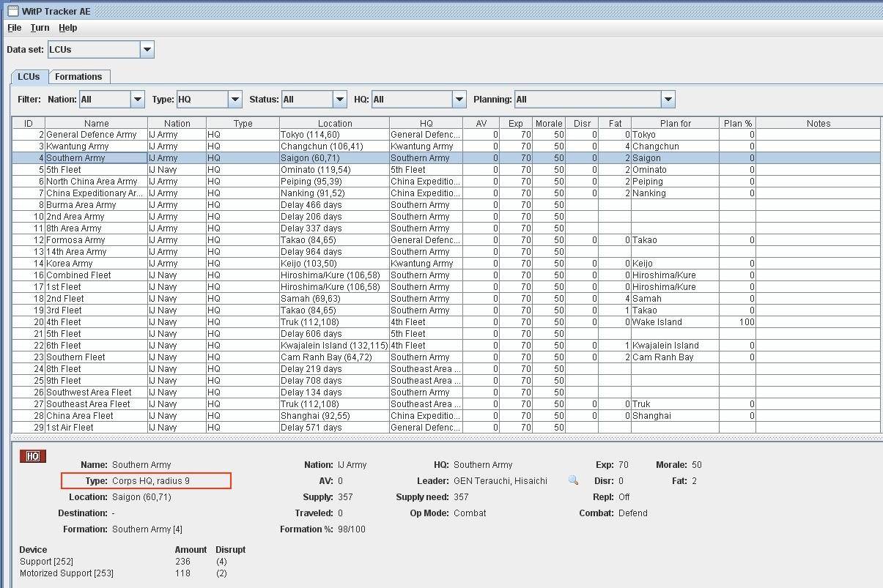Viewport: 883px width, 588px height.
Task: Sort table by Name column header
Action: click(96, 123)
